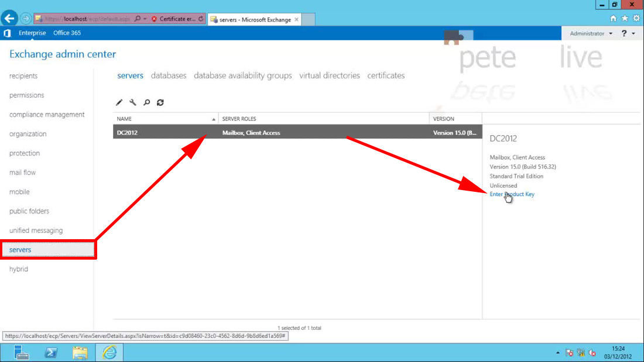Click the network tray icon
This screenshot has width=644, height=362.
tap(581, 353)
